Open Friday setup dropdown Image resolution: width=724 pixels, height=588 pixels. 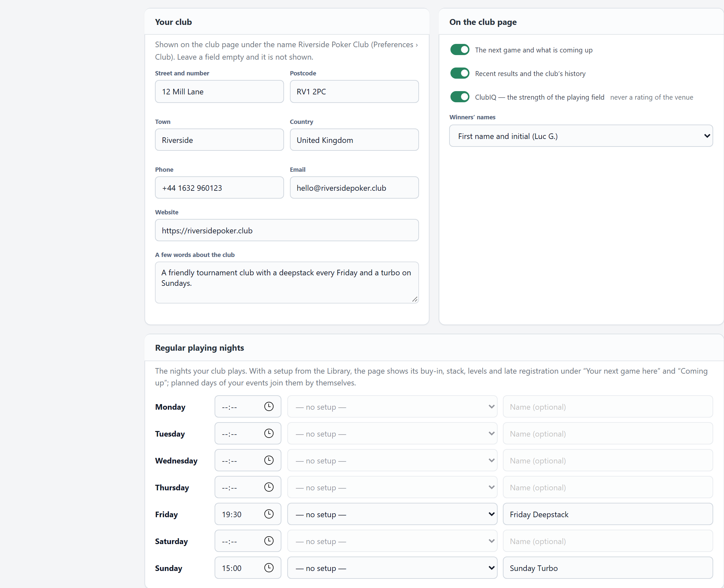coord(392,514)
